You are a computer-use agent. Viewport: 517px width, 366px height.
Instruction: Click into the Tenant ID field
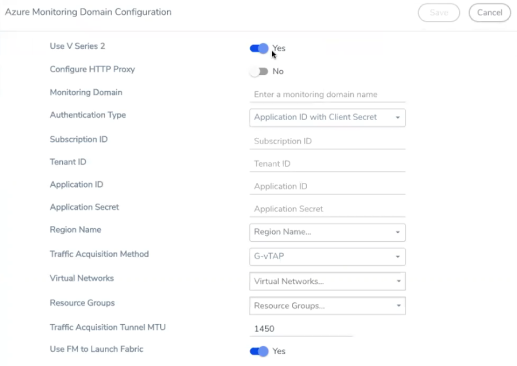coord(327,164)
